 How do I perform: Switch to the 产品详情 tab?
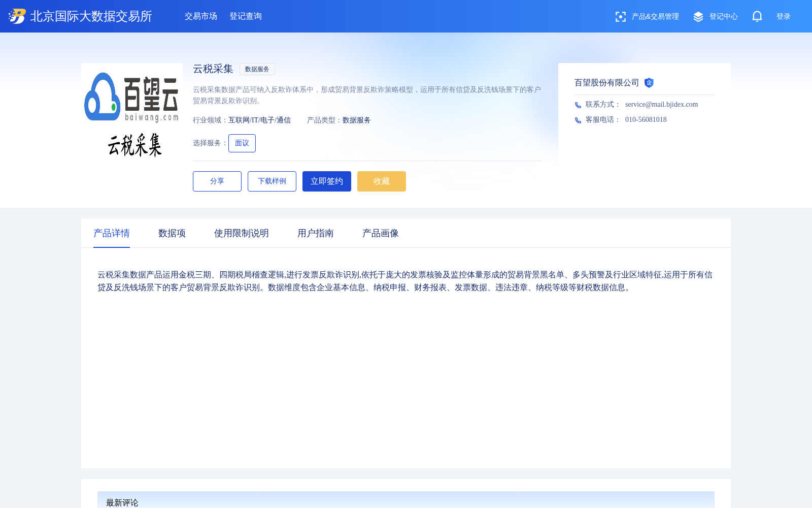(x=112, y=233)
